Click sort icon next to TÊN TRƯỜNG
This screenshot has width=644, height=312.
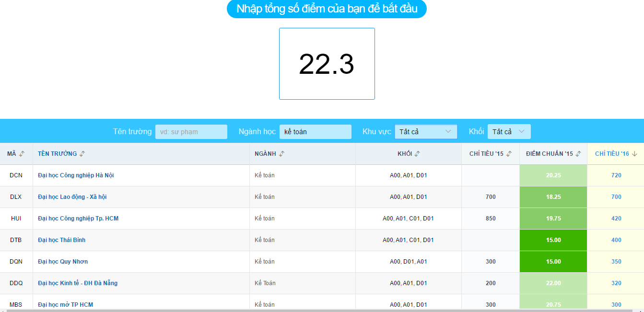[82, 154]
